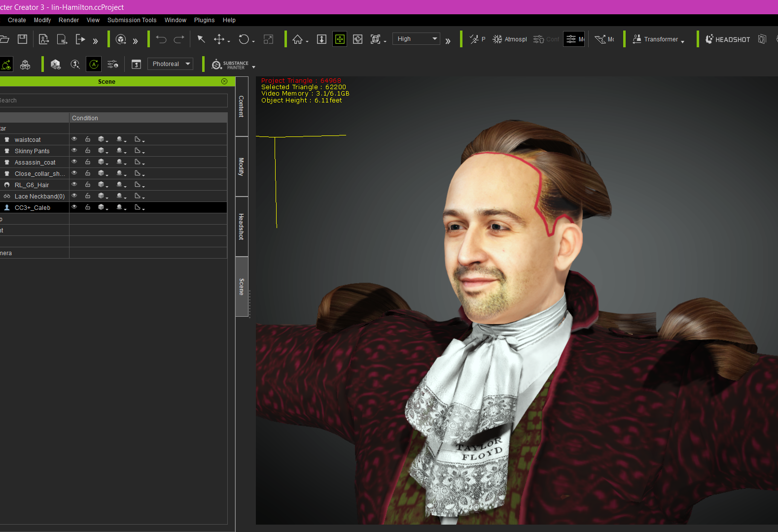Hide the Assassin_coat via eye icon
This screenshot has width=778, height=532.
tap(74, 162)
